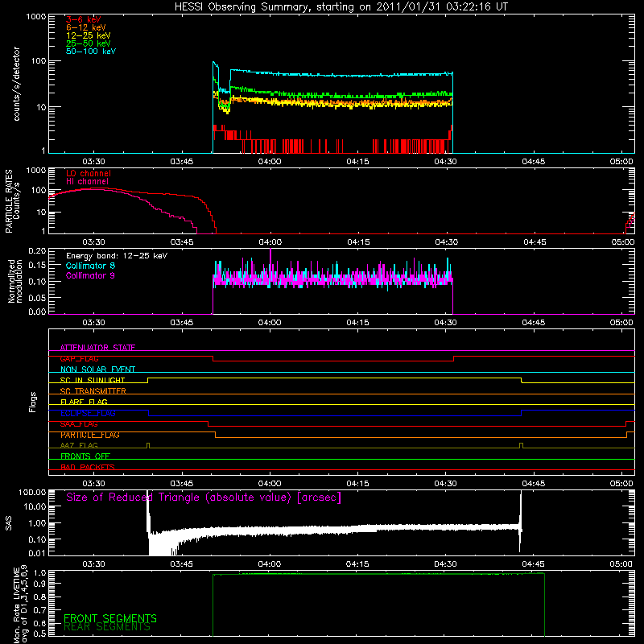Click the '0.20' modulation axis tick value
Image resolution: width=644 pixels, height=644 pixels.
(37, 251)
